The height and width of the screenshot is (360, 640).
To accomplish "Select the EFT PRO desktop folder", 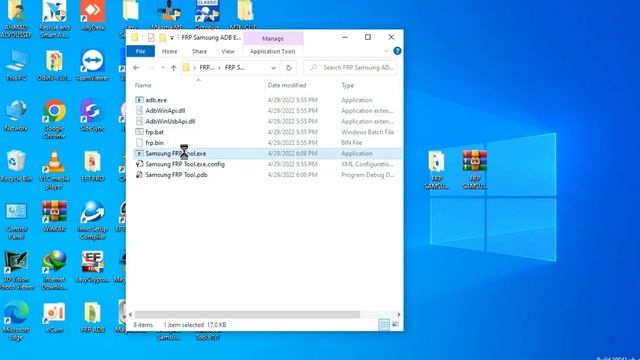I will (93, 166).
